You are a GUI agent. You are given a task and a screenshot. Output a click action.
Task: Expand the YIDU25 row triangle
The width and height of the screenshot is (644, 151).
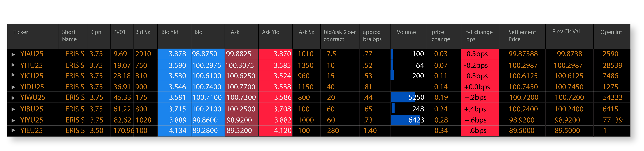[13, 87]
